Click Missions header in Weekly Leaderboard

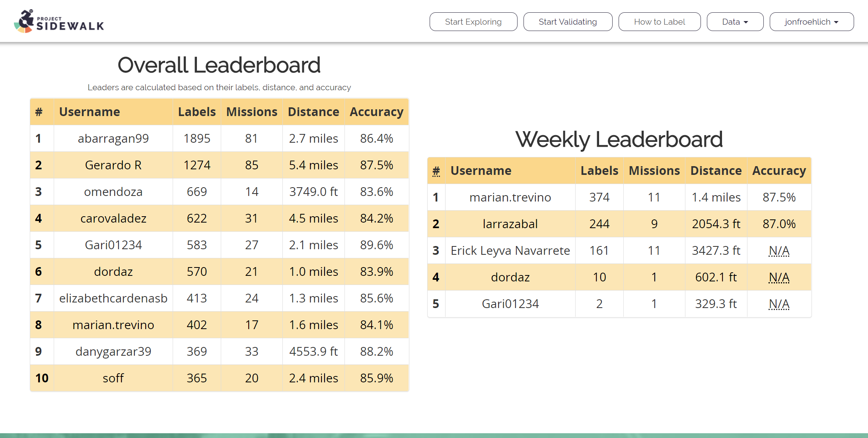coord(654,171)
